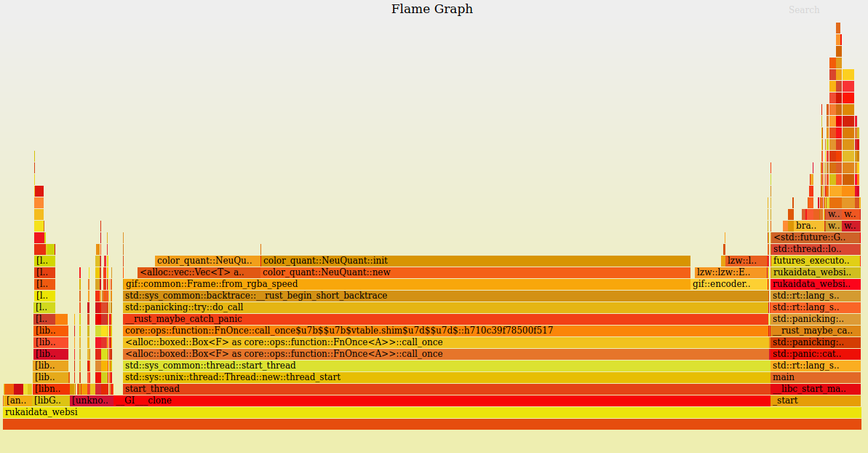This screenshot has height=453, width=868.
Task: Select the bra.. frame
Action: pyautogui.click(x=809, y=227)
